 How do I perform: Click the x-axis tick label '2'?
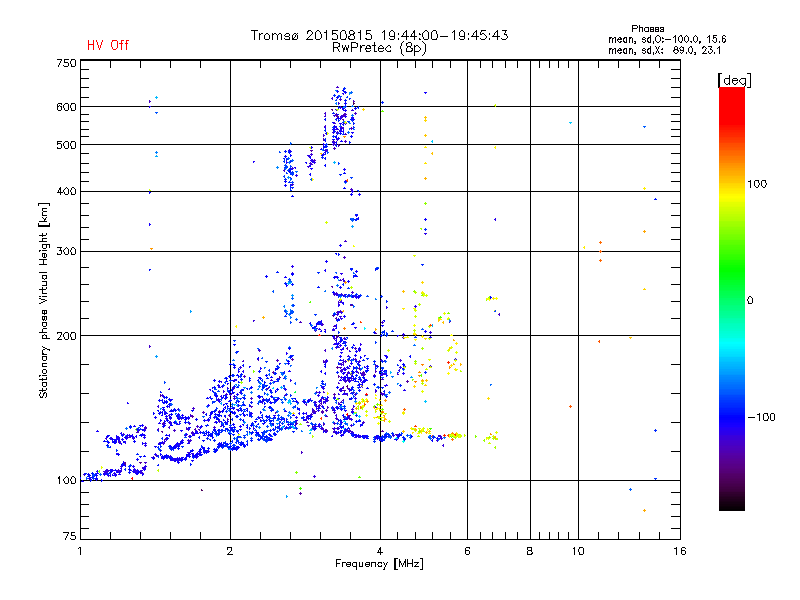click(x=230, y=551)
